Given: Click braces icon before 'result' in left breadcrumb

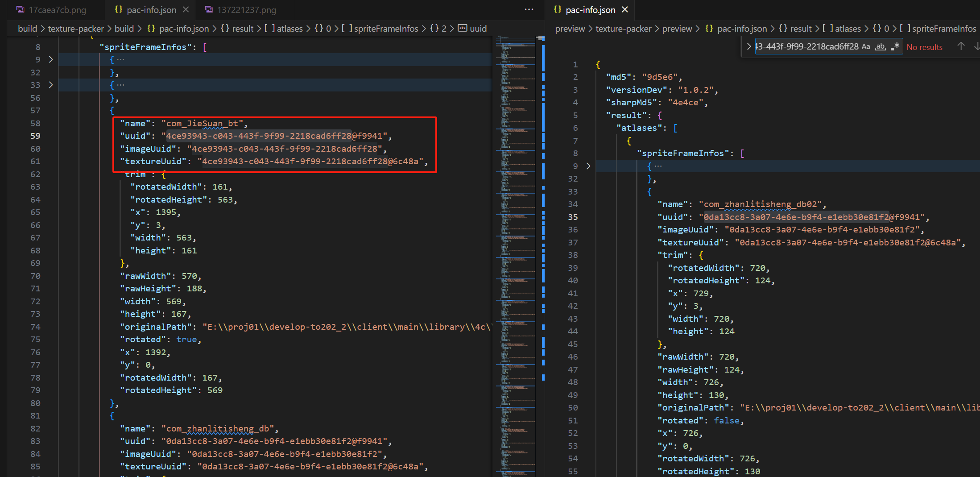Looking at the screenshot, I should 225,29.
